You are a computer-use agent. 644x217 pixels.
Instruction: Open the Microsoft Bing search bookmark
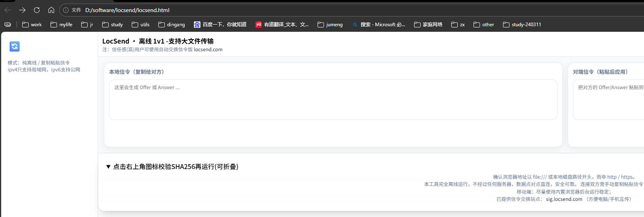point(379,25)
